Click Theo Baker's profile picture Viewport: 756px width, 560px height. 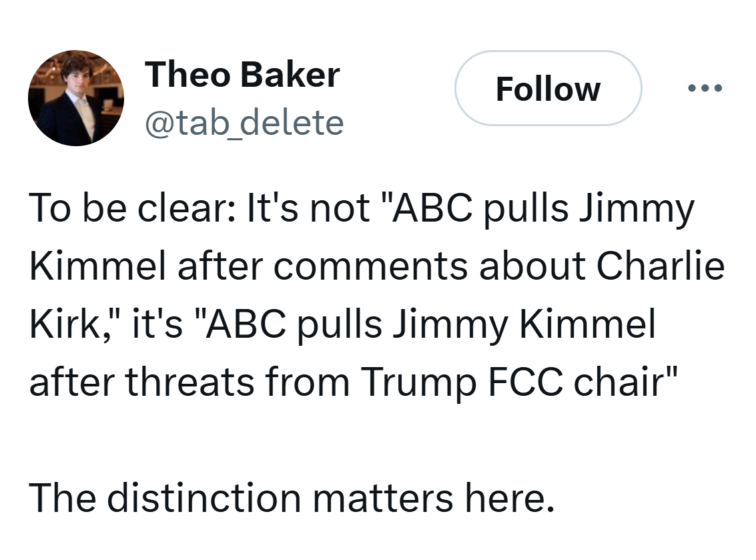tap(75, 98)
